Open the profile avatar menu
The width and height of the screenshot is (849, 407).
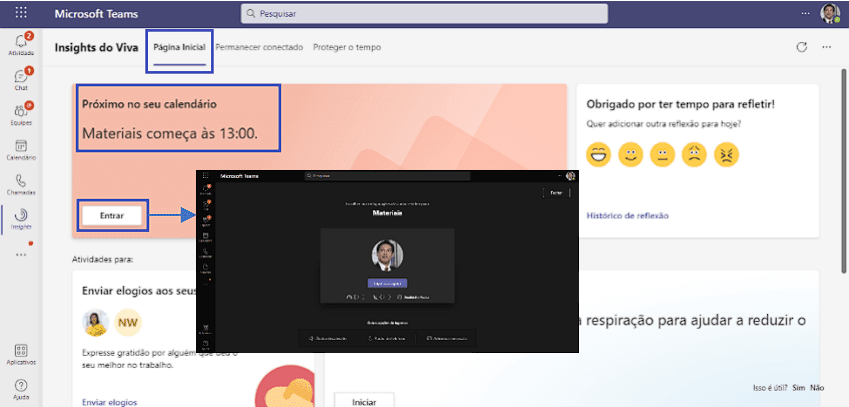tap(830, 14)
